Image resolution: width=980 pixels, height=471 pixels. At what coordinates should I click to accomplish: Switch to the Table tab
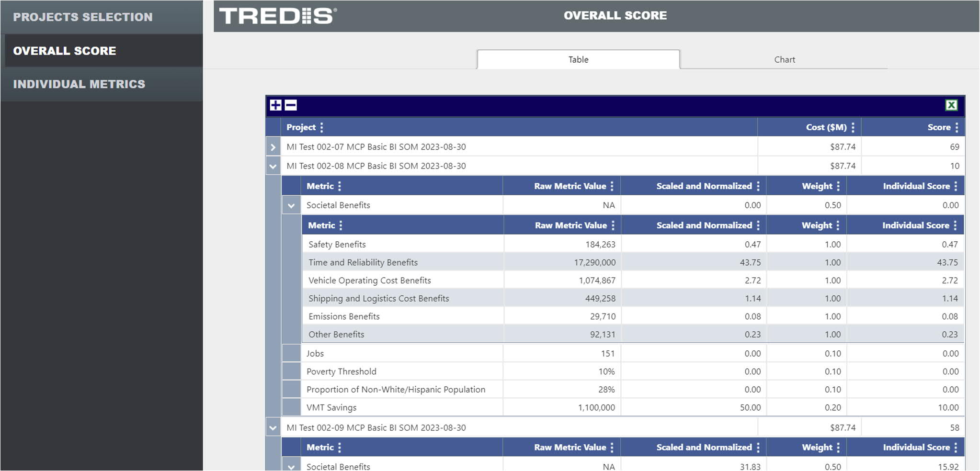578,59
